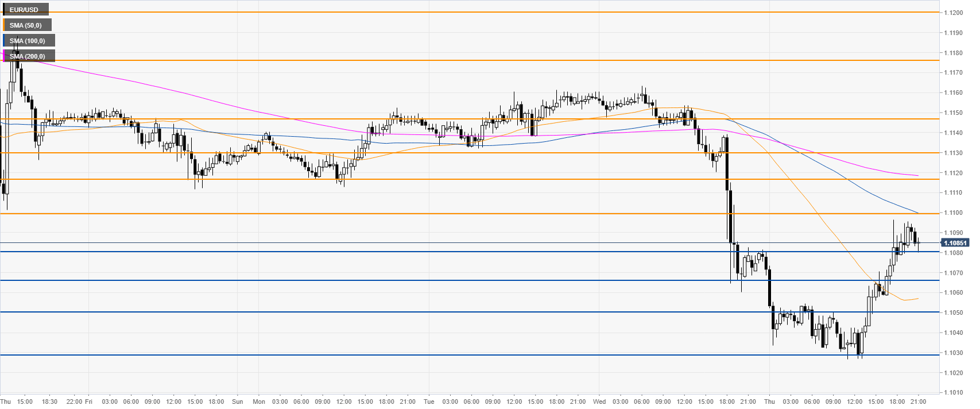Click the 1.1140 price axis label
This screenshot has height=409, width=980.
tap(953, 133)
